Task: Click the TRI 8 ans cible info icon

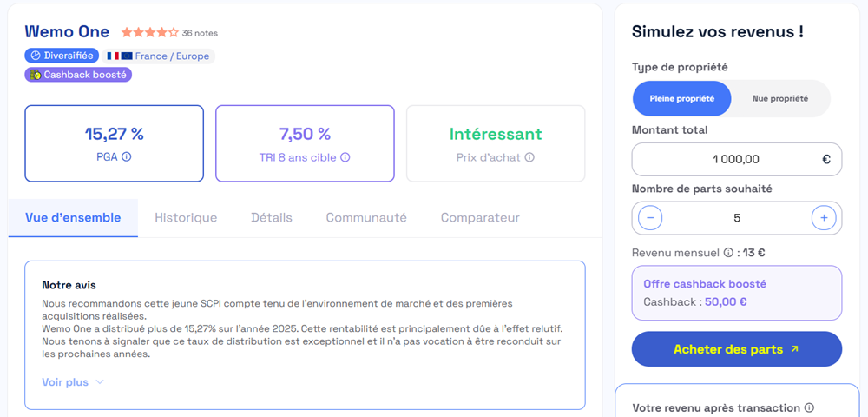Action: tap(345, 157)
